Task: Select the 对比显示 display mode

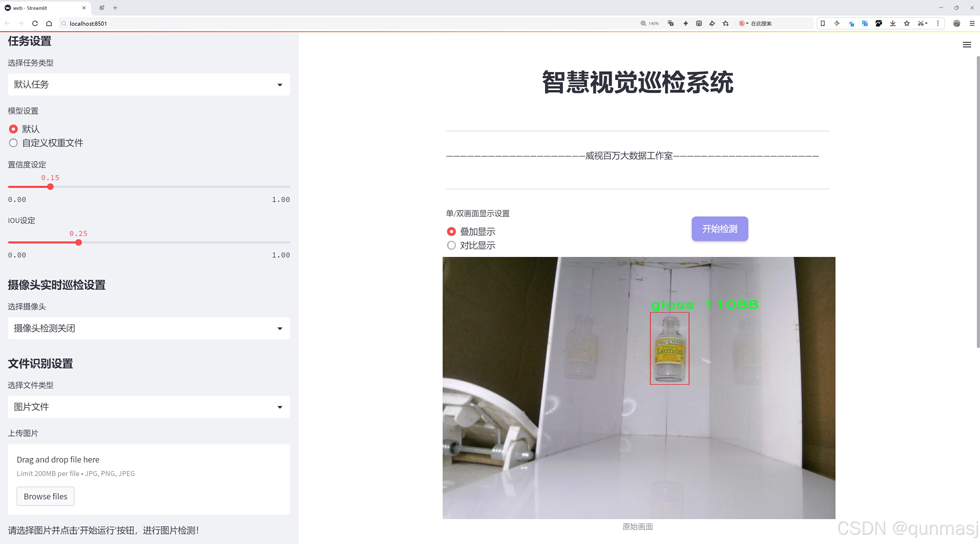Action: [451, 245]
